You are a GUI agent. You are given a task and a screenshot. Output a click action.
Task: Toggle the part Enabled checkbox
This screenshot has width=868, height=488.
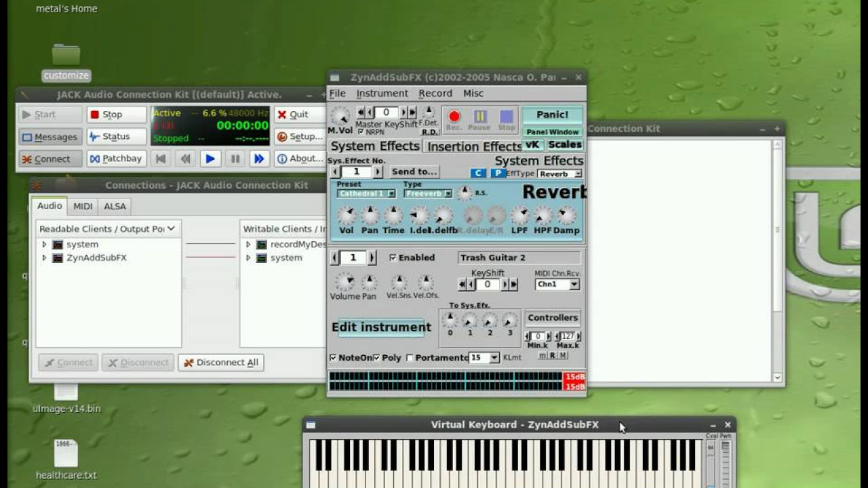click(x=393, y=258)
